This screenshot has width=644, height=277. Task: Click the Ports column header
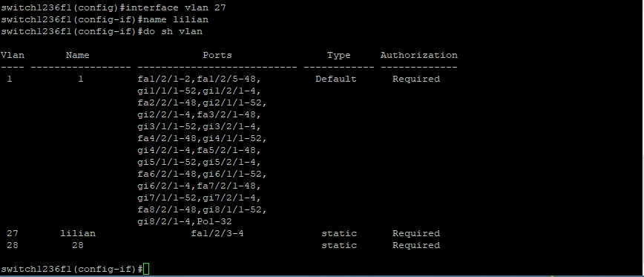point(217,55)
